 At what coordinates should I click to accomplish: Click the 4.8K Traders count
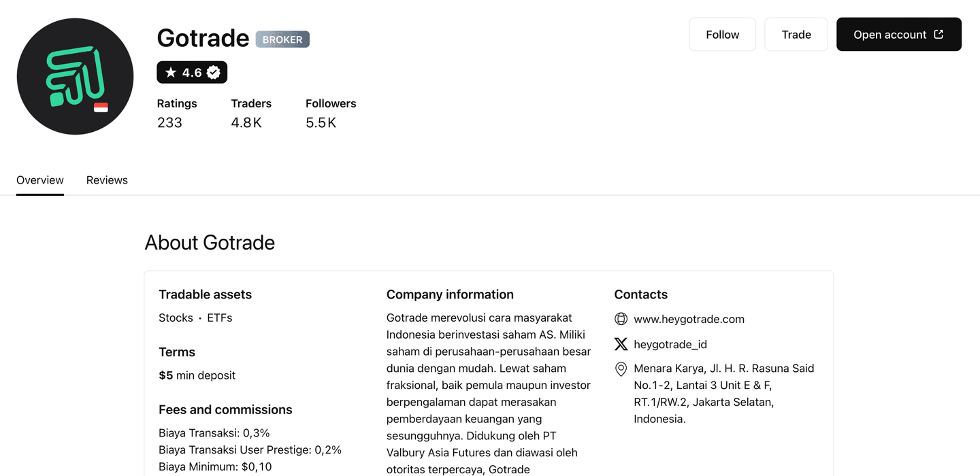246,122
